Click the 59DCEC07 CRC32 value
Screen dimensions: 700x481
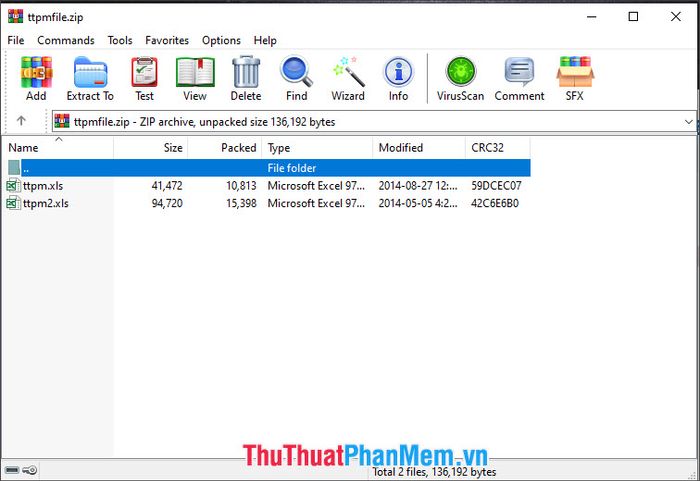(x=496, y=185)
